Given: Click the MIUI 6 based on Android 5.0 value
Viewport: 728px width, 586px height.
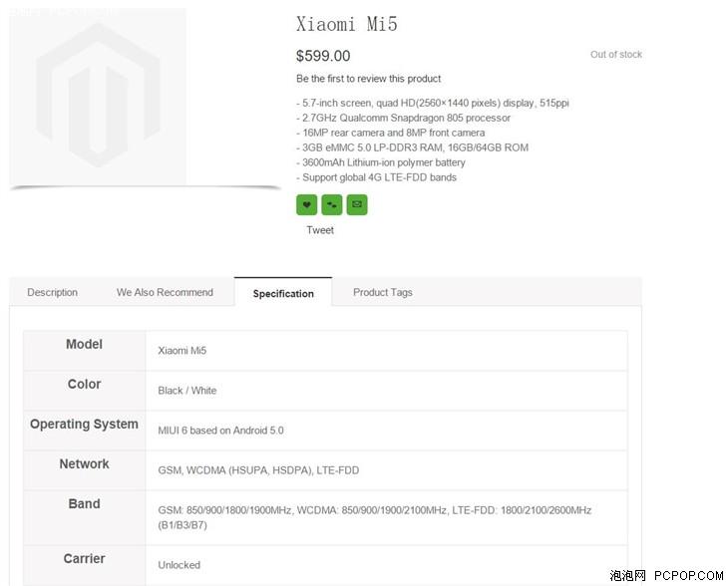Looking at the screenshot, I should pyautogui.click(x=220, y=431).
